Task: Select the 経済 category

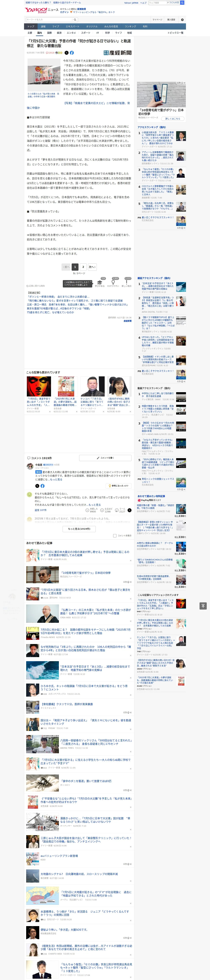Action: coord(59,33)
